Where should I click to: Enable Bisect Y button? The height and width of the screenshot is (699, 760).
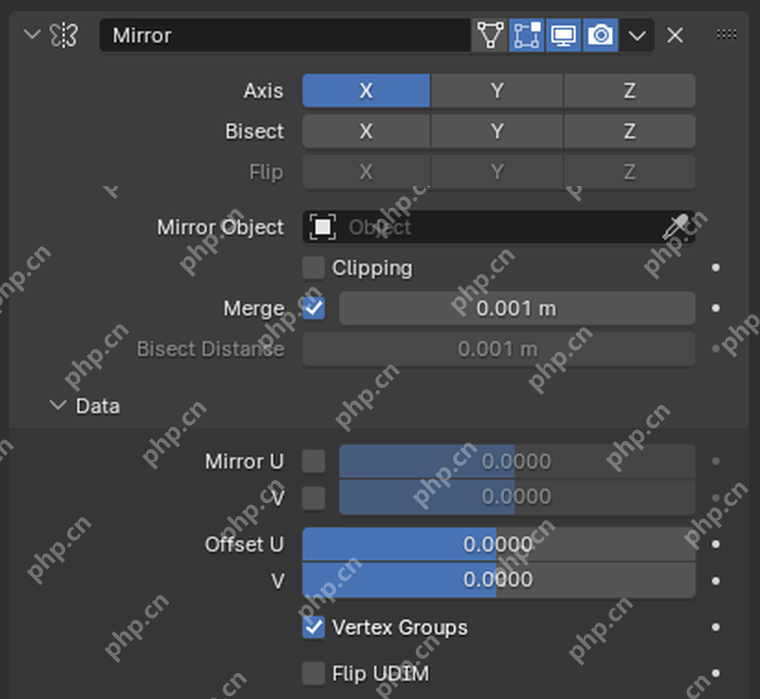497,131
